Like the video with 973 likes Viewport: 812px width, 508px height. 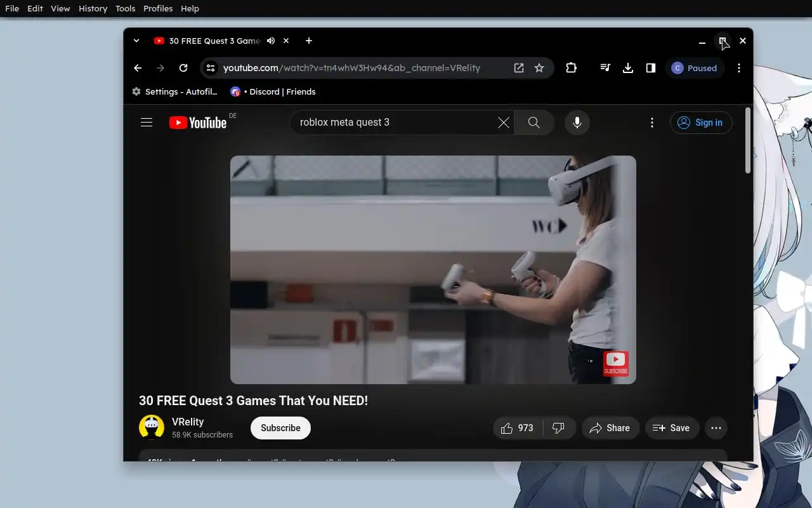pyautogui.click(x=518, y=428)
